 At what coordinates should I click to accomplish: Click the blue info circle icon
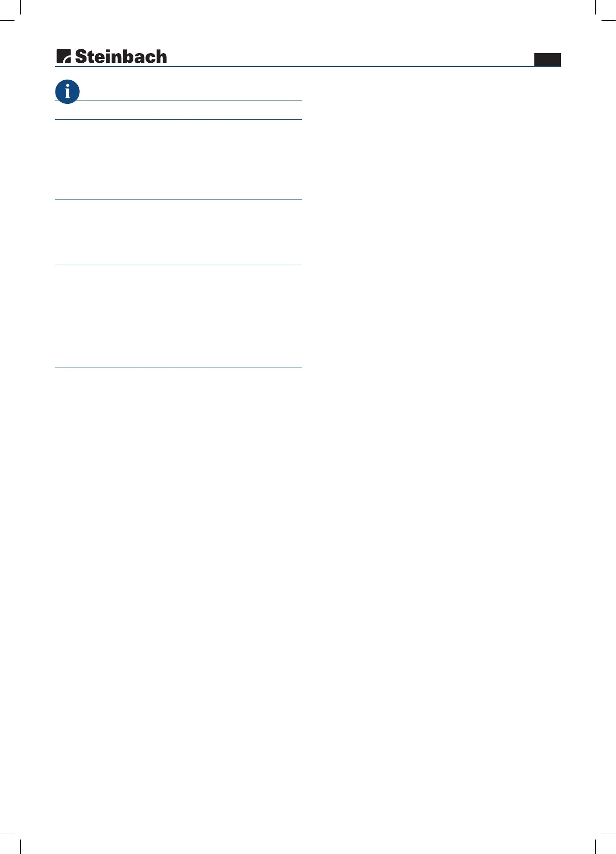point(67,91)
